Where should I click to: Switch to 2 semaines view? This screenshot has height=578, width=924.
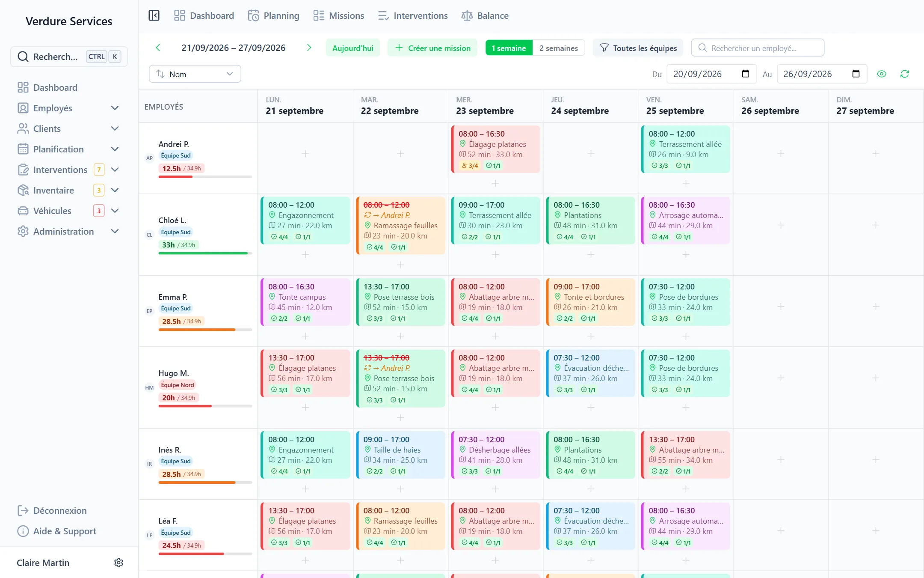click(558, 48)
